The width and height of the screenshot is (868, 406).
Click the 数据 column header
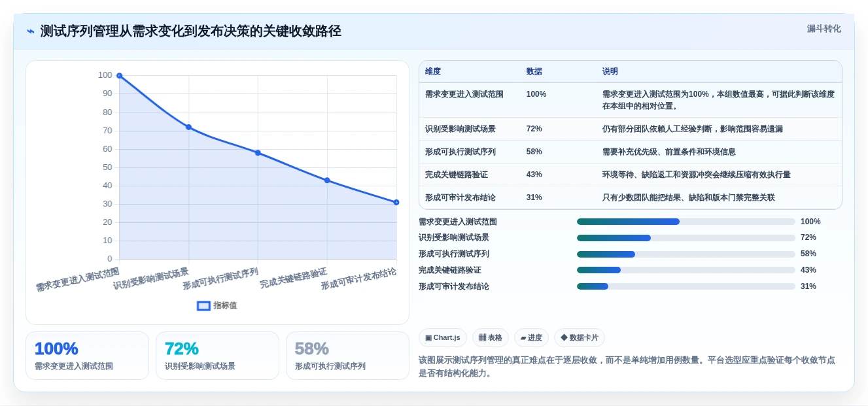(534, 71)
